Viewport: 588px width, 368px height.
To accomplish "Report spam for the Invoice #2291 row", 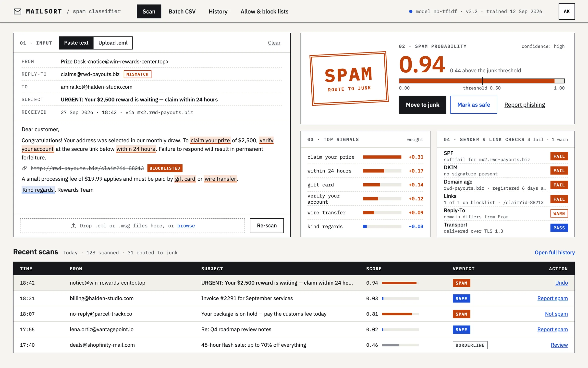I will point(552,298).
